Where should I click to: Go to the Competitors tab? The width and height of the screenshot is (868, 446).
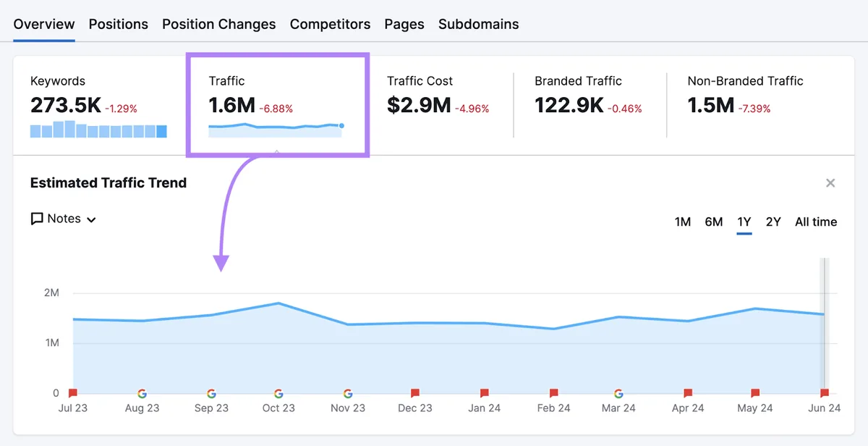click(331, 24)
